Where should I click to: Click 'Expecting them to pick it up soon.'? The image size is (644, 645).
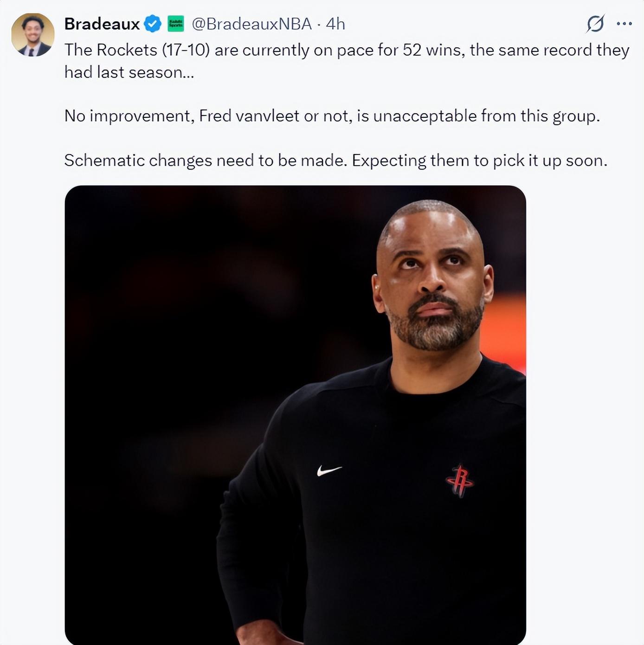click(x=479, y=161)
